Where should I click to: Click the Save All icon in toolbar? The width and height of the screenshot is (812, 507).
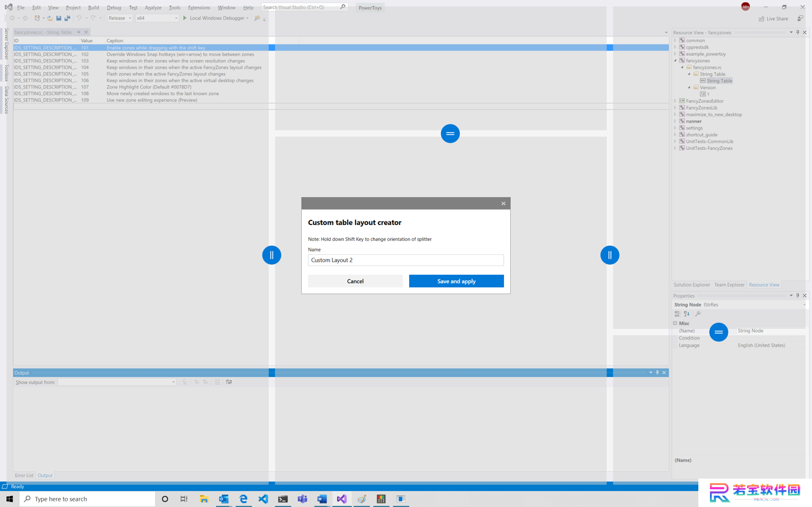click(x=67, y=18)
